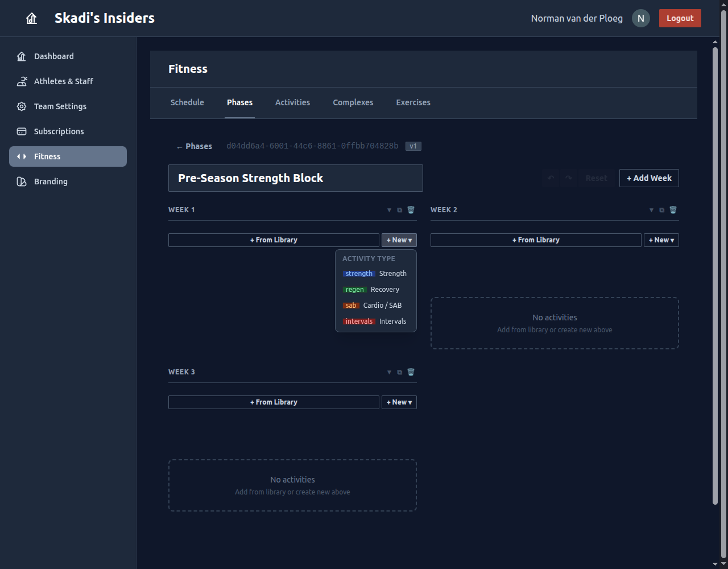Add from library to Week 2
Image resolution: width=728 pixels, height=569 pixels.
click(x=536, y=240)
